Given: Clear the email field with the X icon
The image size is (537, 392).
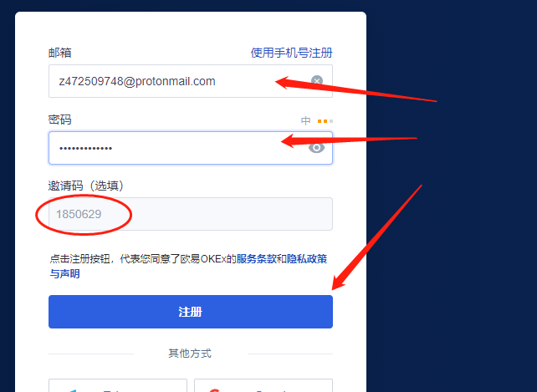Looking at the screenshot, I should pyautogui.click(x=317, y=81).
